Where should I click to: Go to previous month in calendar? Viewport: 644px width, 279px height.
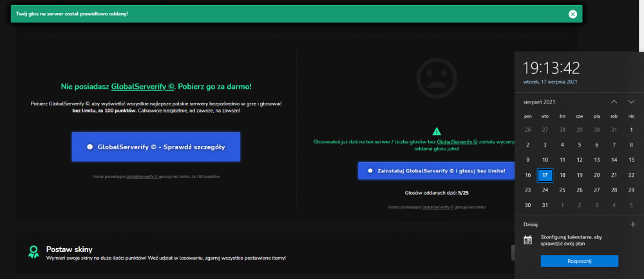click(614, 102)
